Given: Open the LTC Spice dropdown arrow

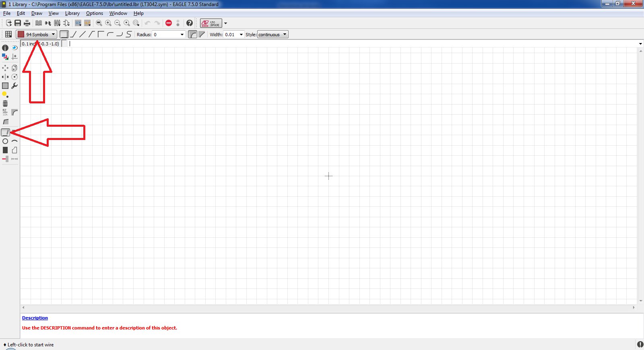Looking at the screenshot, I should (x=225, y=23).
